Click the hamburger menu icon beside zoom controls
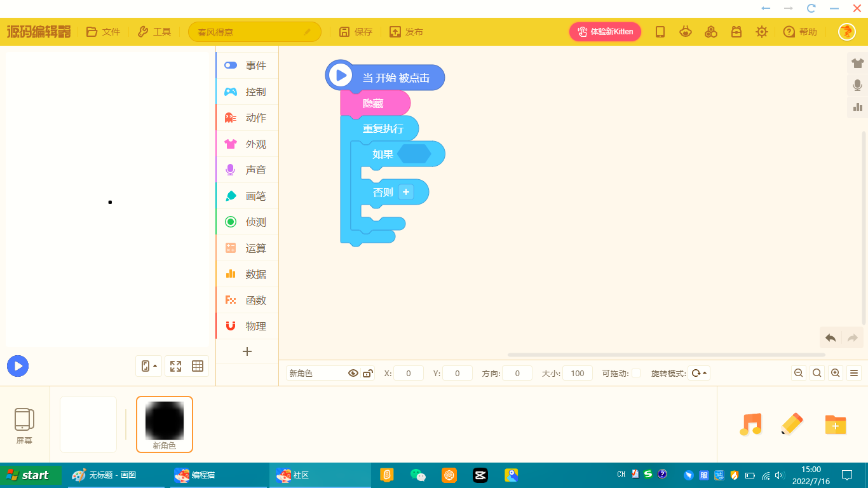The height and width of the screenshot is (488, 868). click(x=854, y=373)
